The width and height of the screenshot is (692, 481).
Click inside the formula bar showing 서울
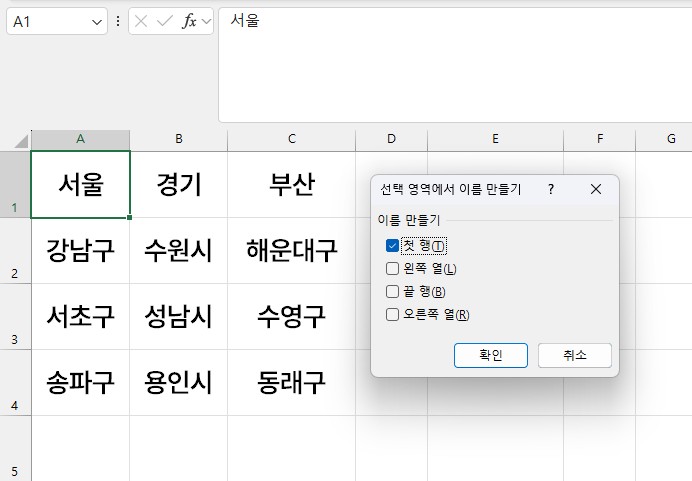(x=455, y=65)
